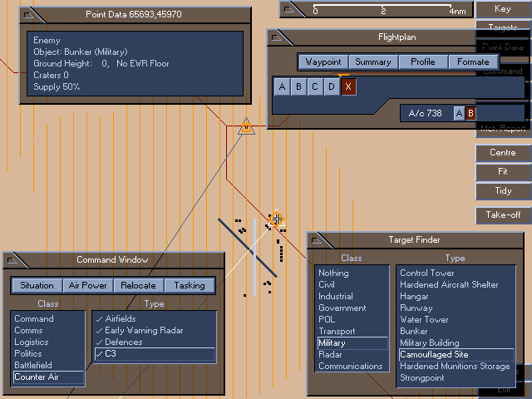Select flight C in Flightplan
The image size is (532, 399).
[x=315, y=86]
